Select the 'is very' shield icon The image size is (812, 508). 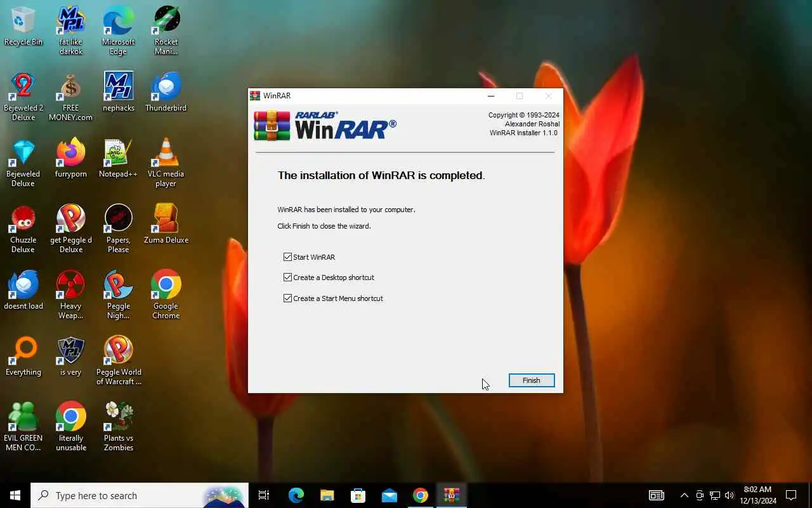(71, 356)
